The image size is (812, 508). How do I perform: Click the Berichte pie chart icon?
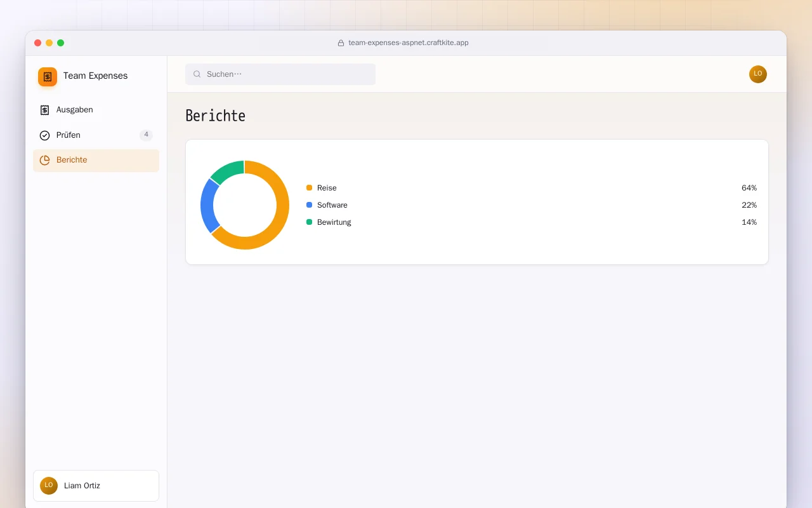point(44,160)
